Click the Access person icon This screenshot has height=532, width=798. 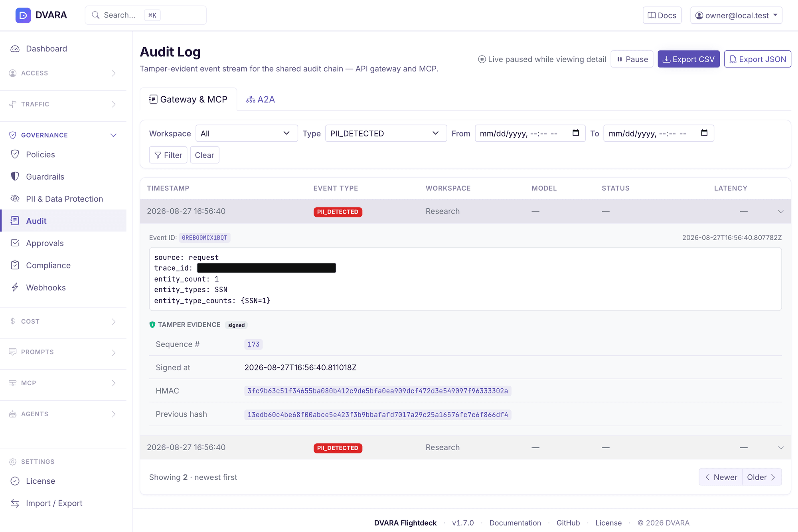point(13,73)
